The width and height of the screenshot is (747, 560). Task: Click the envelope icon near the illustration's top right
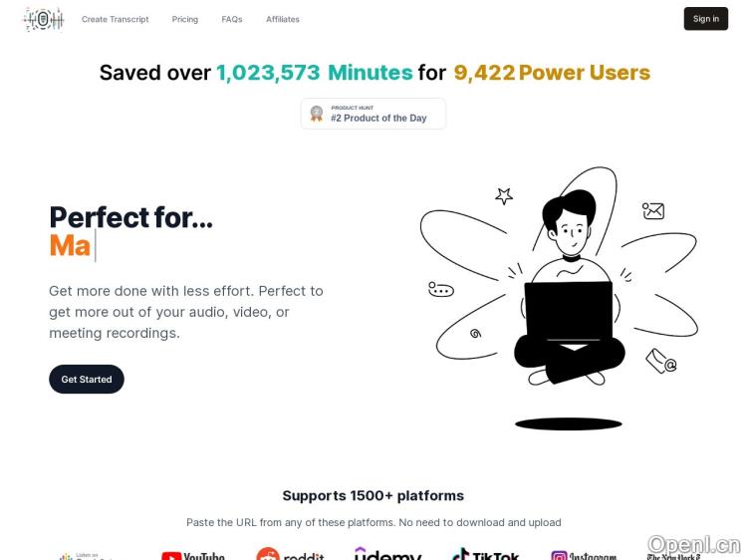pyautogui.click(x=653, y=211)
